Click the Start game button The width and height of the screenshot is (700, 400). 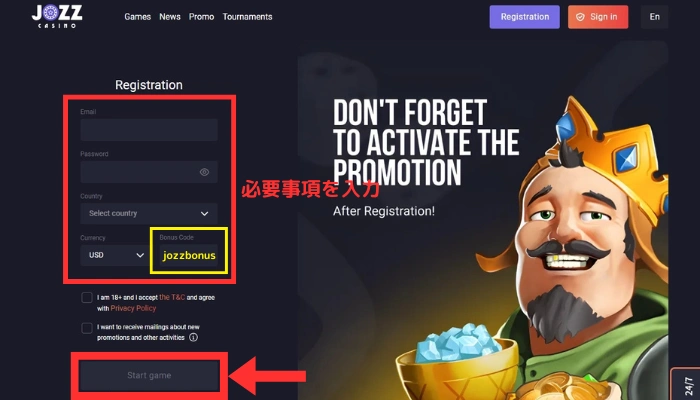point(149,375)
